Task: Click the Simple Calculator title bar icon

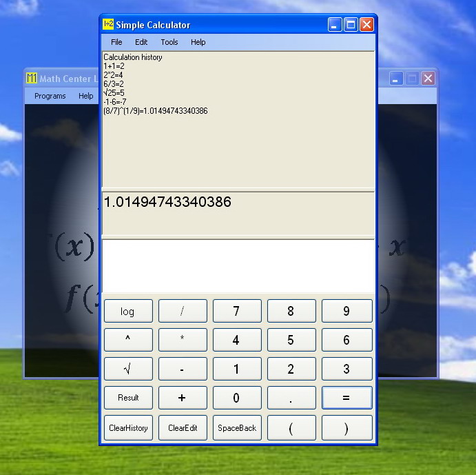Action: point(108,24)
